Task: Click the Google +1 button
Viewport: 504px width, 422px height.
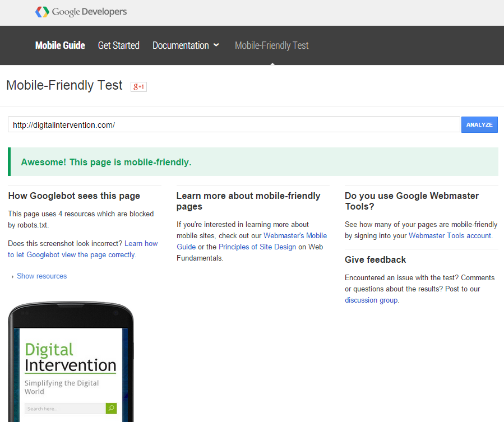Action: [x=138, y=87]
